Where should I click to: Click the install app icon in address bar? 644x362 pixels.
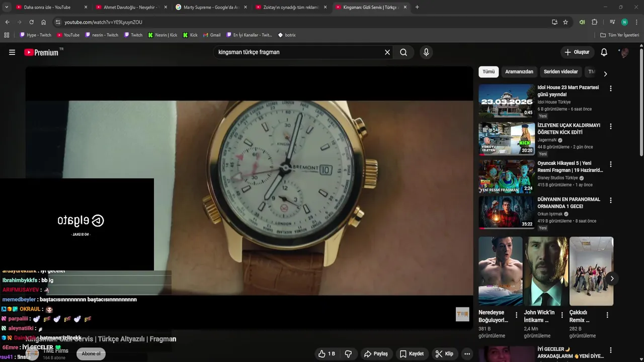point(554,22)
